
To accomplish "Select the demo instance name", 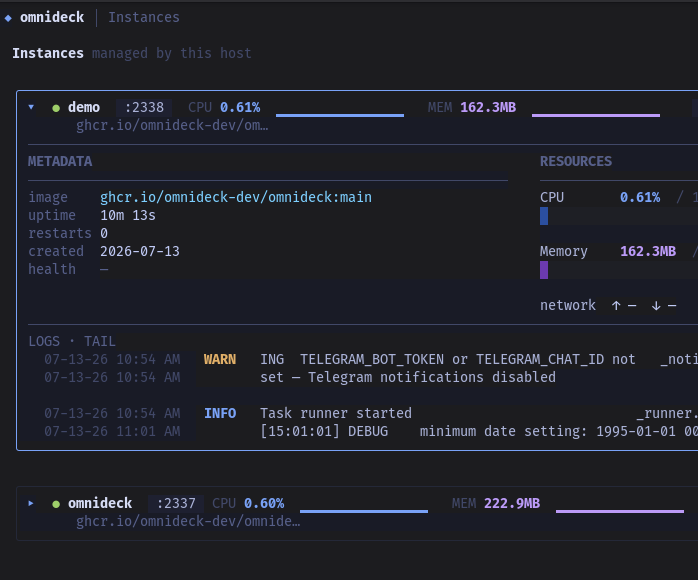I will (x=84, y=107).
